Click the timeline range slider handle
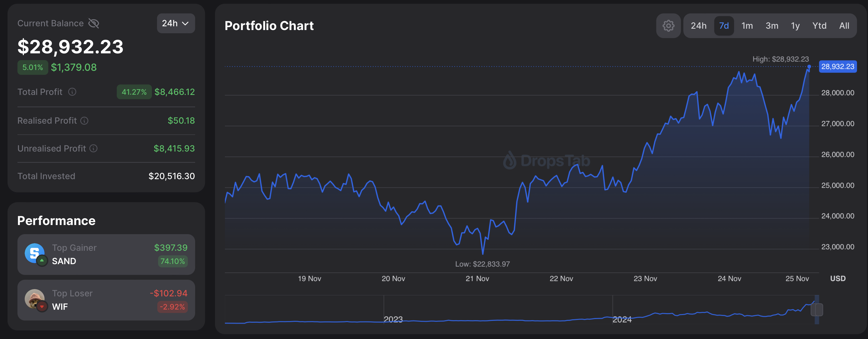 [816, 309]
